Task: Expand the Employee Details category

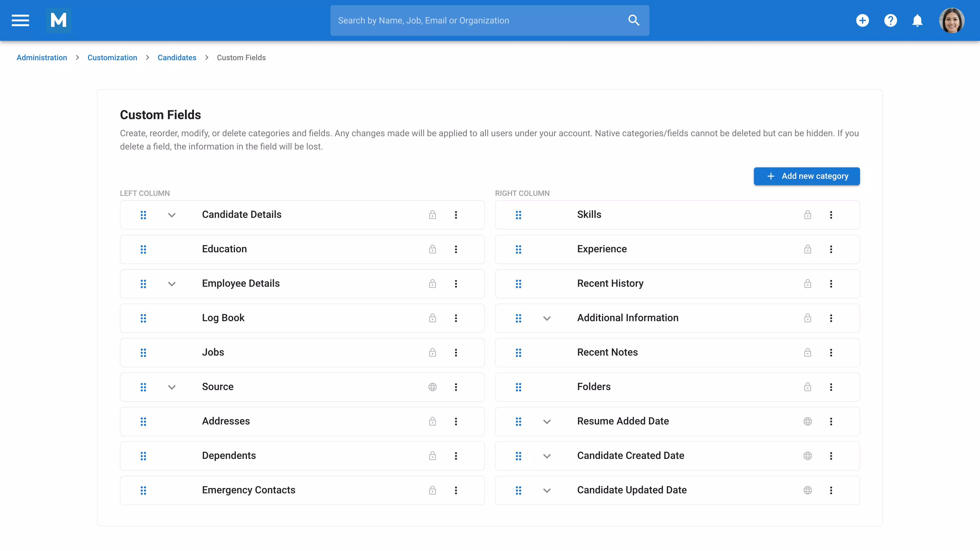Action: pos(171,284)
